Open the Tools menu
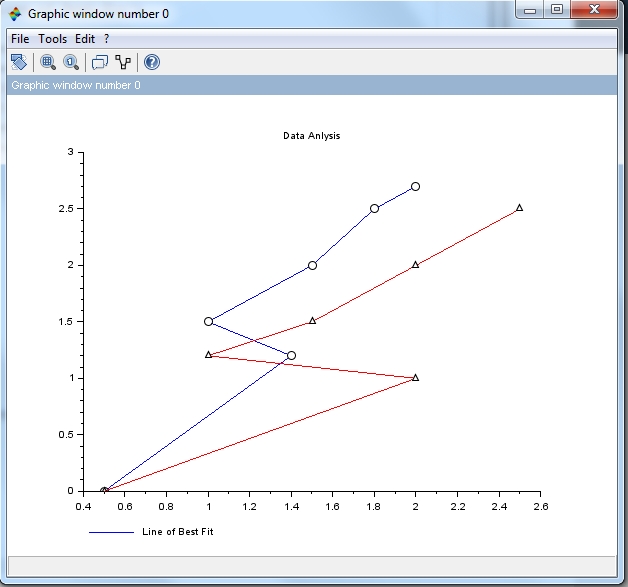This screenshot has height=587, width=628. point(52,39)
